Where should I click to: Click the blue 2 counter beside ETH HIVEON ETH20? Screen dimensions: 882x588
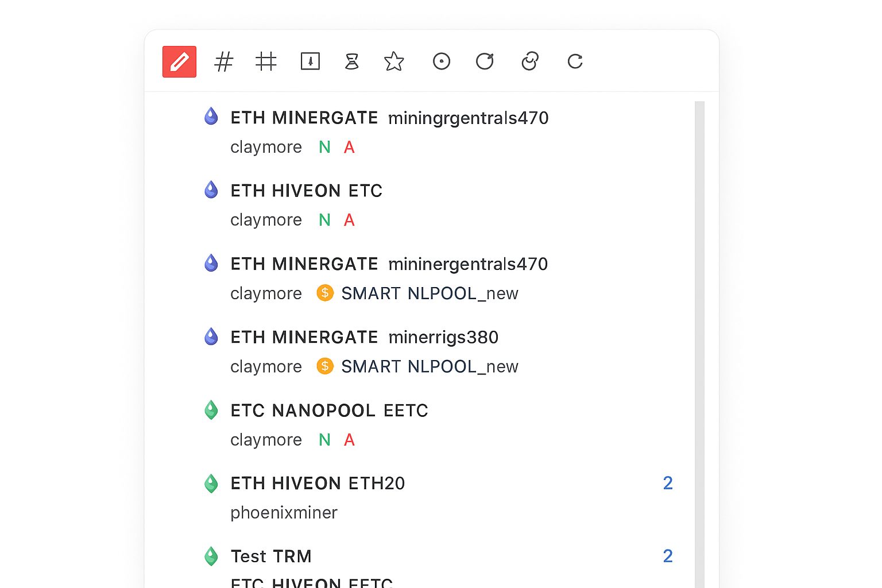(668, 483)
